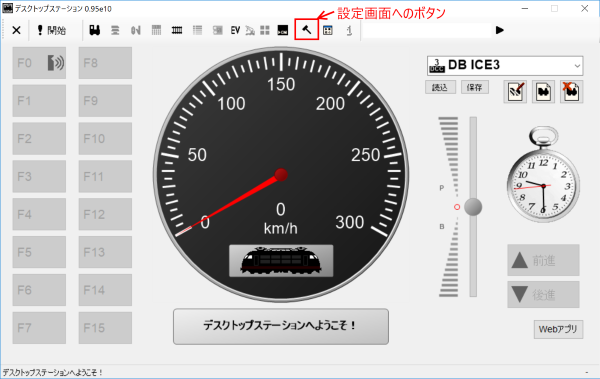Click the 読込 load button
600x379 pixels.
click(x=440, y=87)
